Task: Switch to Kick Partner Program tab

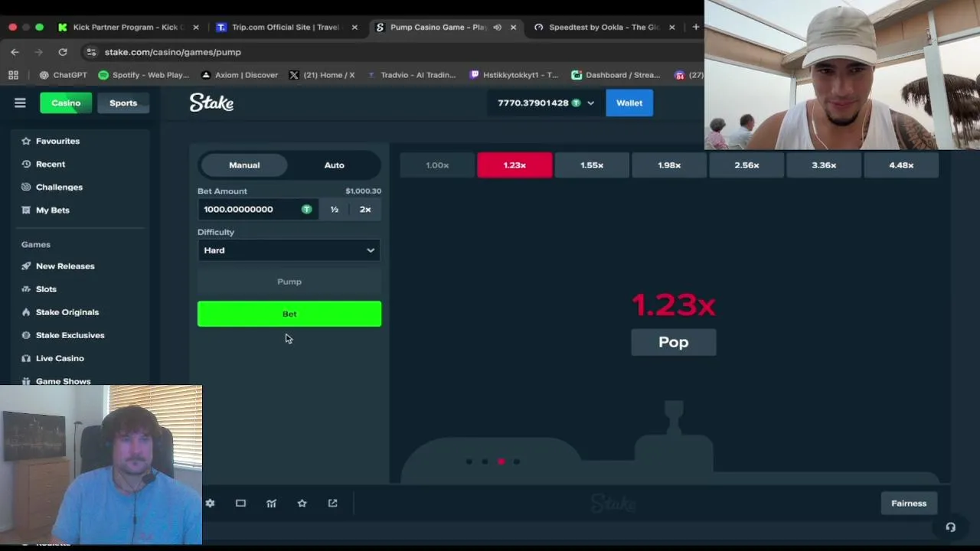Action: pyautogui.click(x=127, y=27)
